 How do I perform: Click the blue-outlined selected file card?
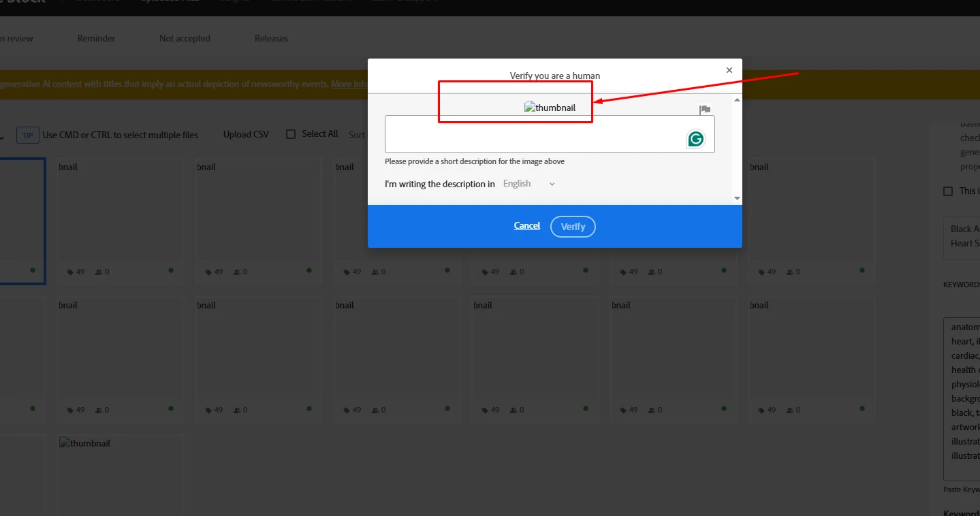[x=22, y=221]
